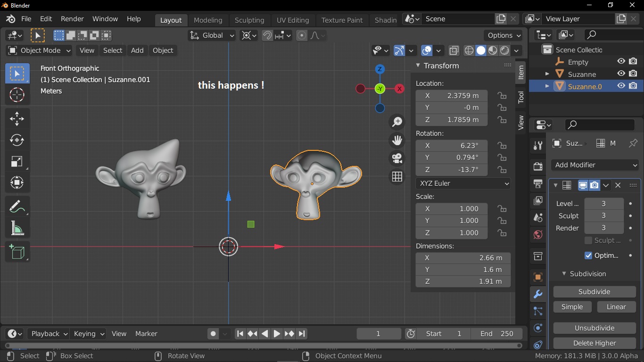Click the pan view hand icon
The width and height of the screenshot is (644, 362).
tap(397, 140)
